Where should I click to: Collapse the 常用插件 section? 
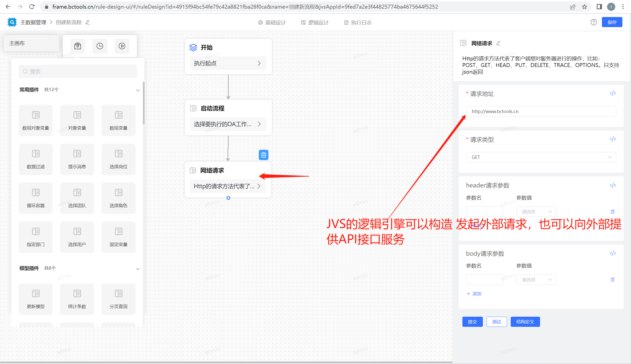coord(138,90)
